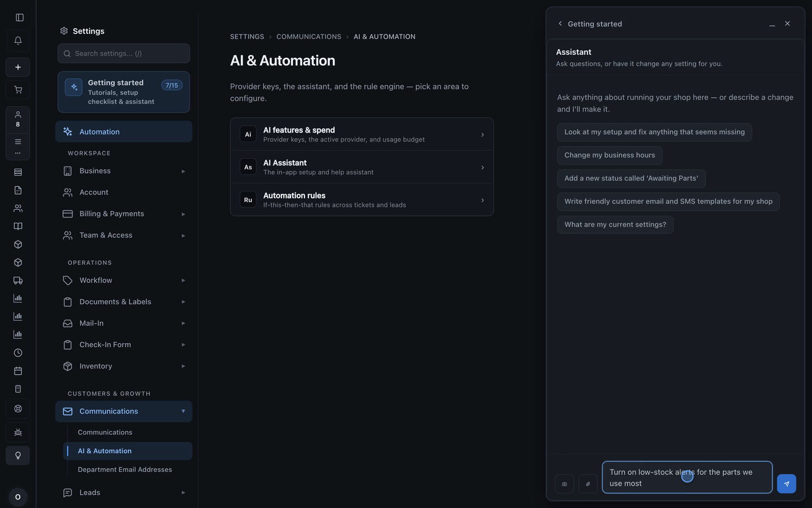Open Automation rules row

click(x=362, y=200)
